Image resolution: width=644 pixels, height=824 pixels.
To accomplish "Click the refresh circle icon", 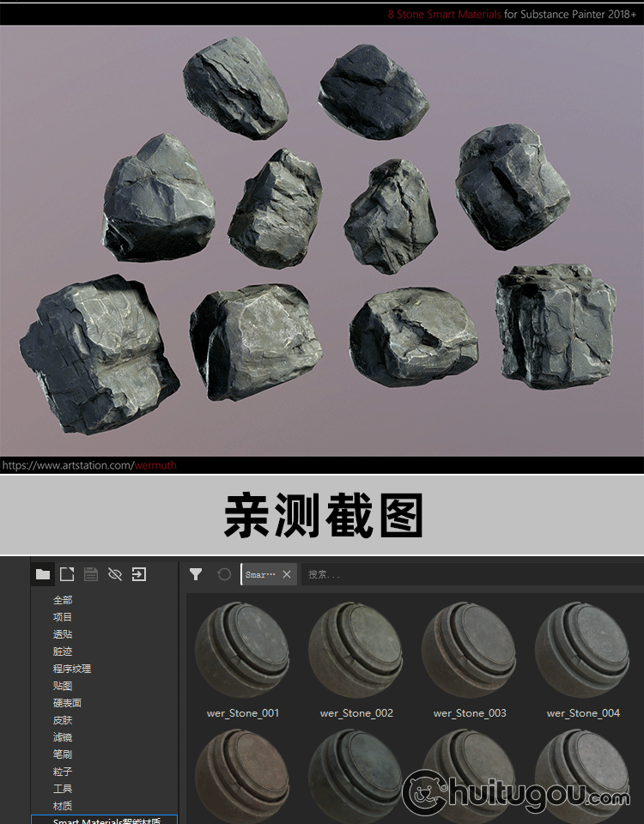I will click(224, 574).
